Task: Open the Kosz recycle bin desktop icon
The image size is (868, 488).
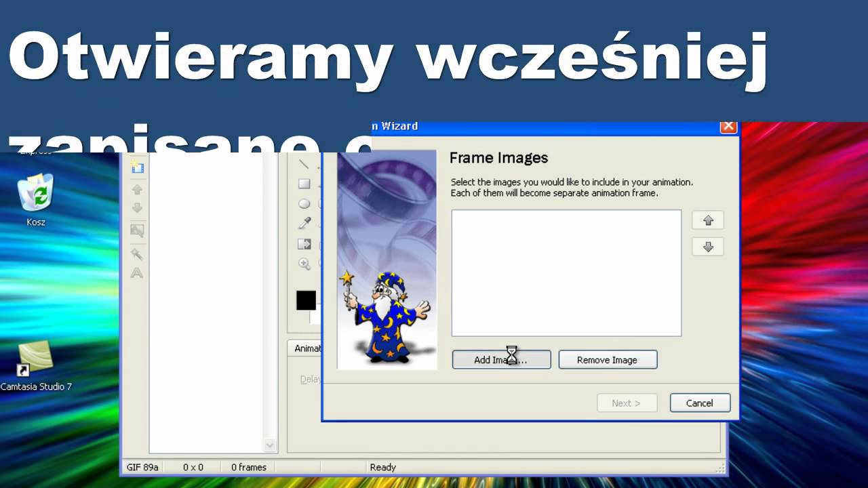Action: pos(36,200)
